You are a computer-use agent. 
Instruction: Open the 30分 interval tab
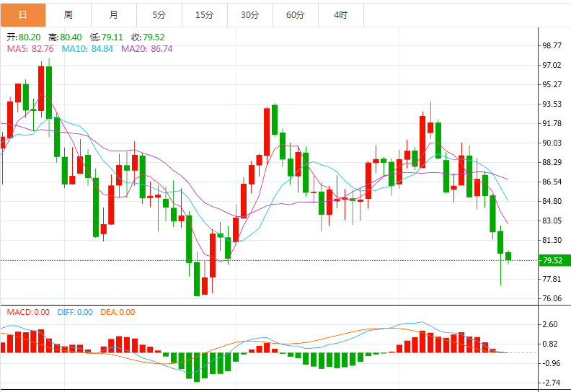click(x=250, y=15)
